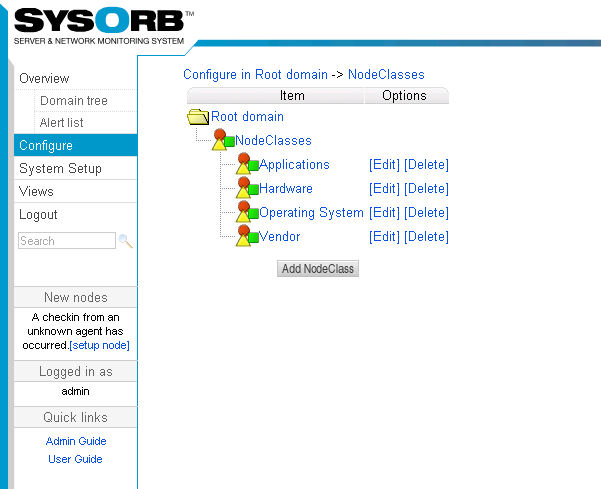Edit the Hardware node class
Viewport: 601px width, 489px height.
coord(384,189)
